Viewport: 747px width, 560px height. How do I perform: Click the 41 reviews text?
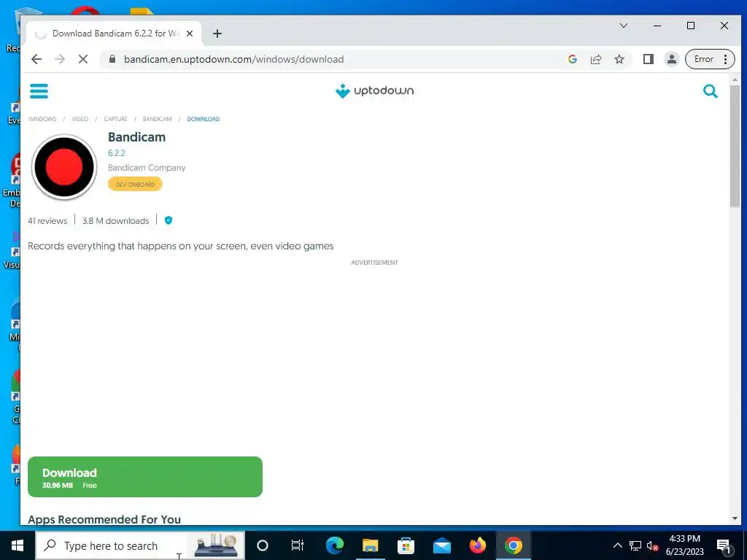pyautogui.click(x=47, y=220)
